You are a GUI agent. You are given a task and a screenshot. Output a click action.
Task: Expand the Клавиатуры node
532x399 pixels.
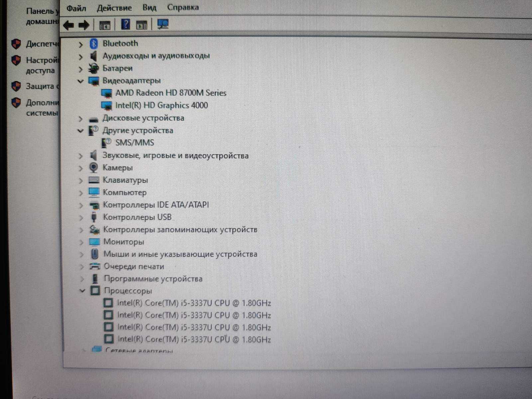point(80,181)
